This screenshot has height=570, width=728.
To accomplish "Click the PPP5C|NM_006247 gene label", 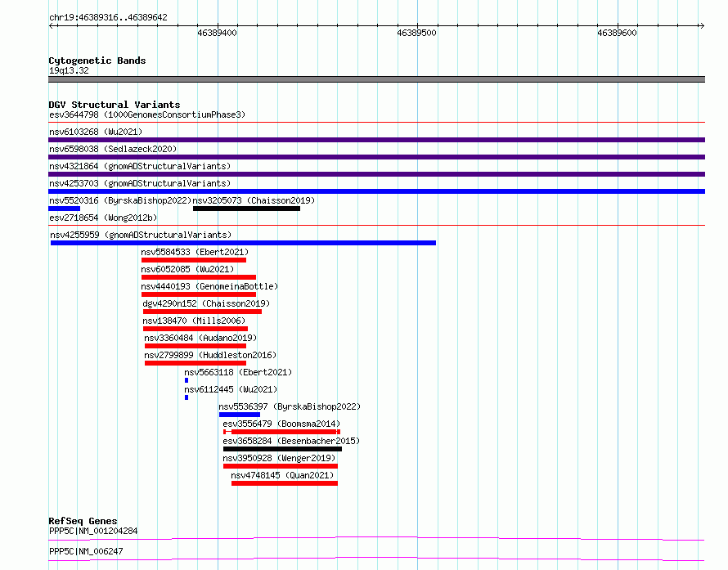I will 86,551.
